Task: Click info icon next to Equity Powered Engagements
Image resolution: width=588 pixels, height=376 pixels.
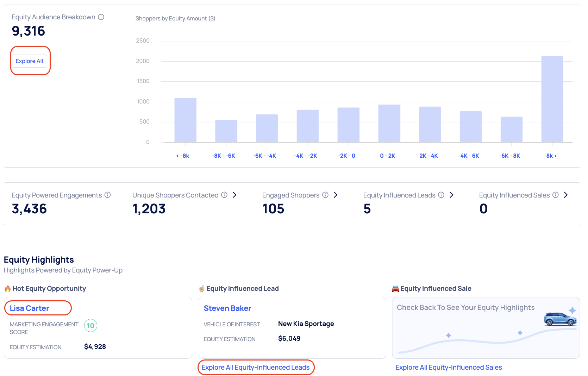Action: [108, 195]
